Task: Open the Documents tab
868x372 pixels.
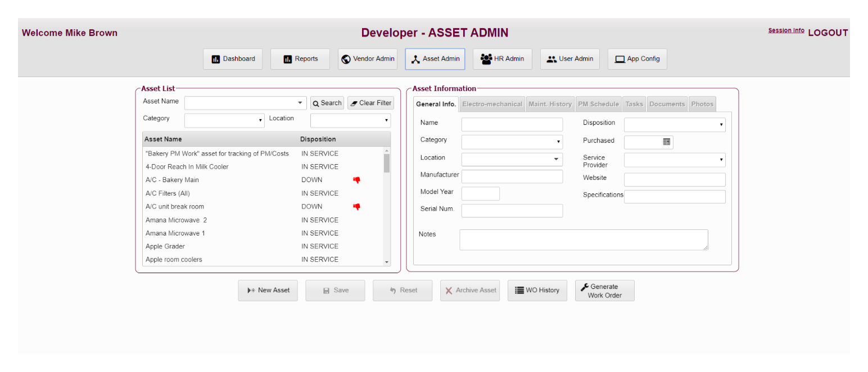Action: pyautogui.click(x=667, y=104)
